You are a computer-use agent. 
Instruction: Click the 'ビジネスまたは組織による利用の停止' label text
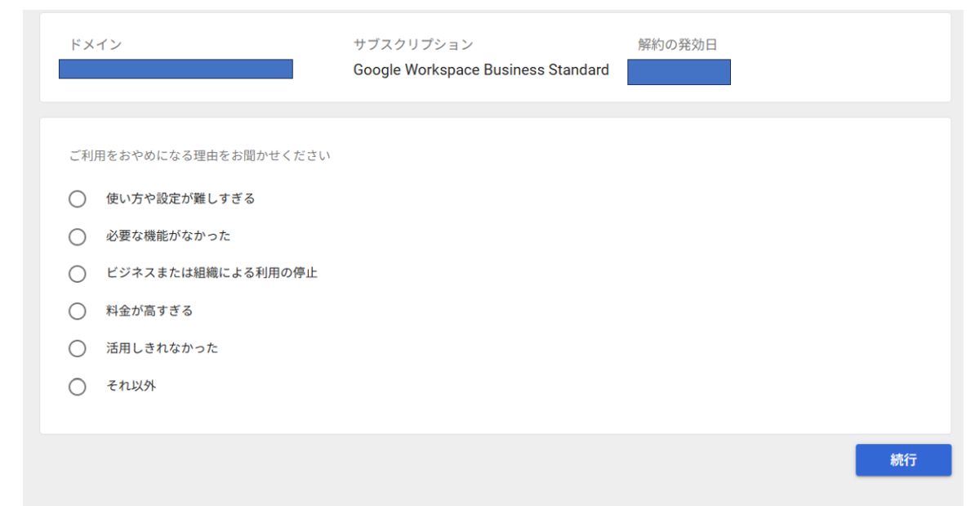click(x=212, y=273)
